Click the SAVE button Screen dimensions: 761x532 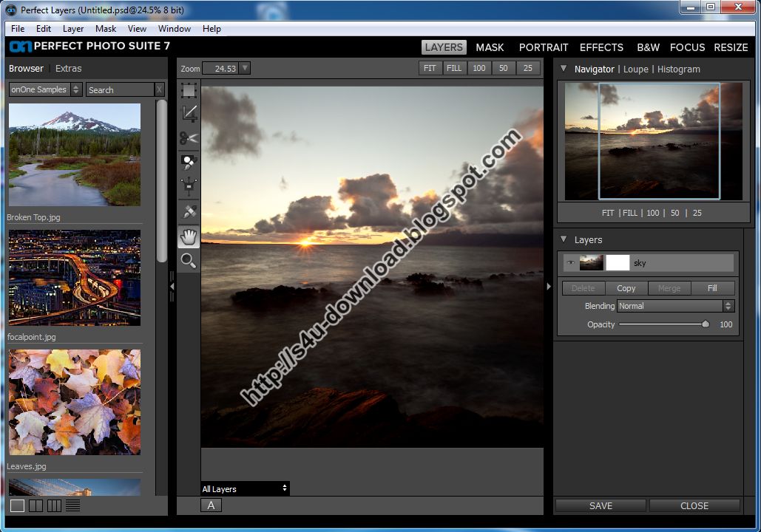point(601,506)
